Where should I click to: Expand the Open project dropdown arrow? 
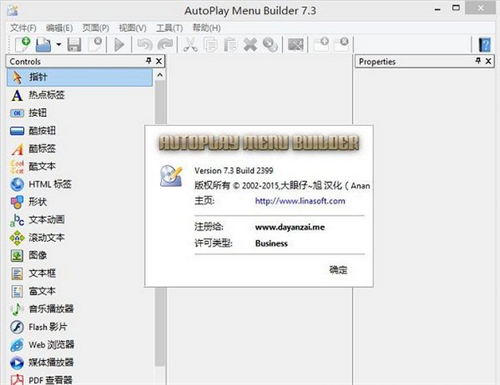point(59,44)
